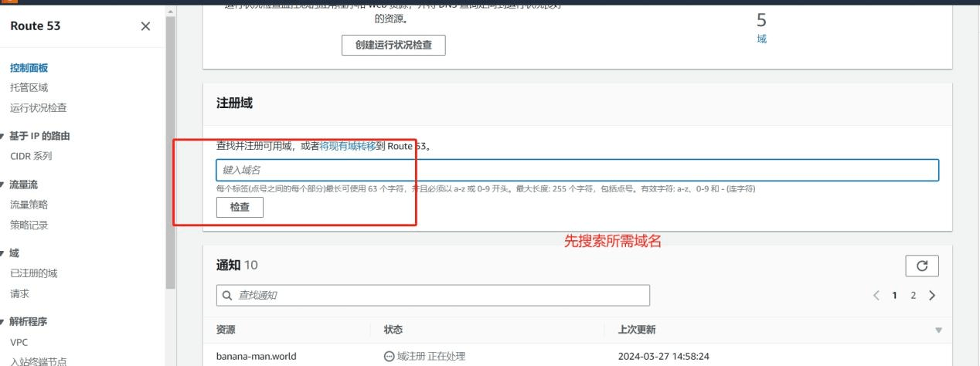Click the 键入域名 input field

(x=577, y=170)
